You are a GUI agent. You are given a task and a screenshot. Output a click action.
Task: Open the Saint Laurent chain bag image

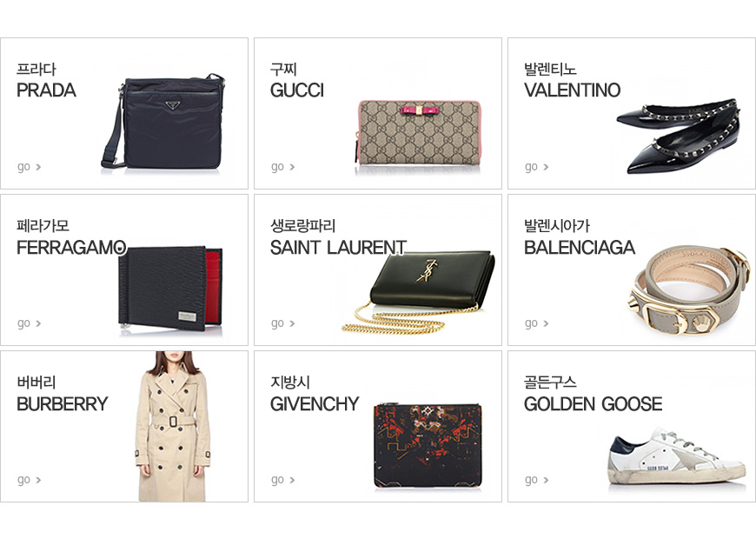[x=419, y=291]
